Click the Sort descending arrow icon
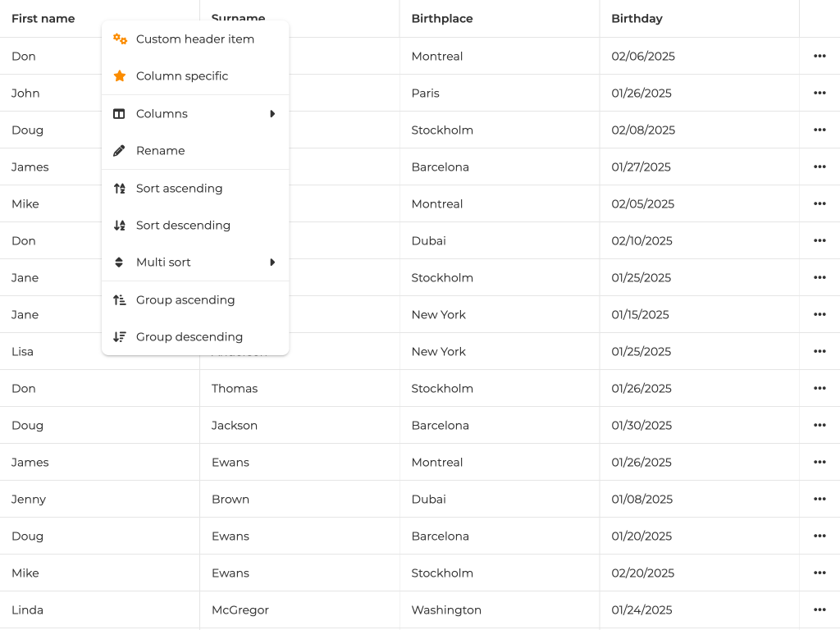The width and height of the screenshot is (840, 630). [x=120, y=226]
